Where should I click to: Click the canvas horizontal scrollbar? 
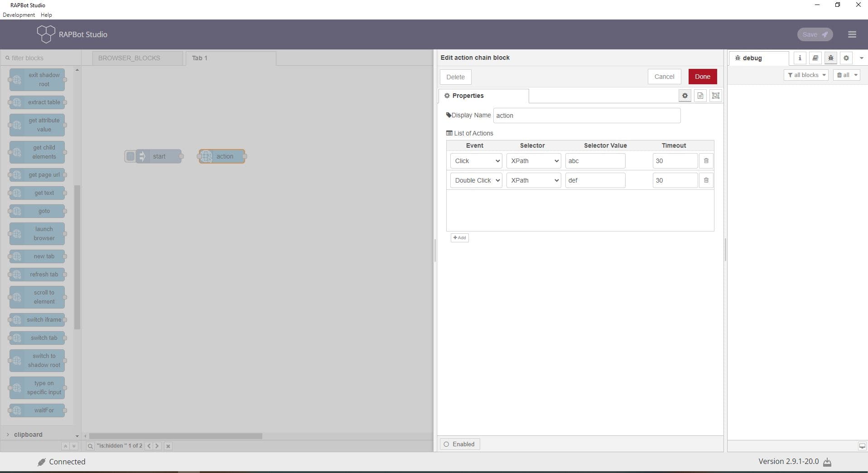click(175, 436)
